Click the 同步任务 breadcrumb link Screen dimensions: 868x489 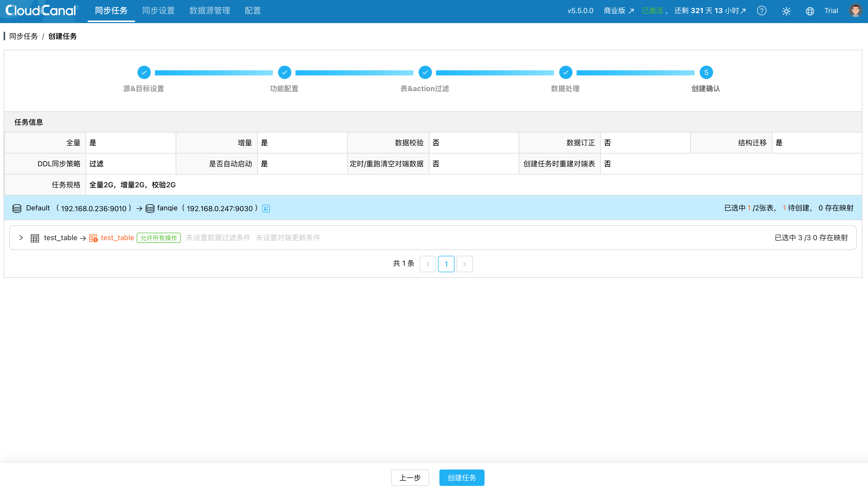[x=24, y=36]
